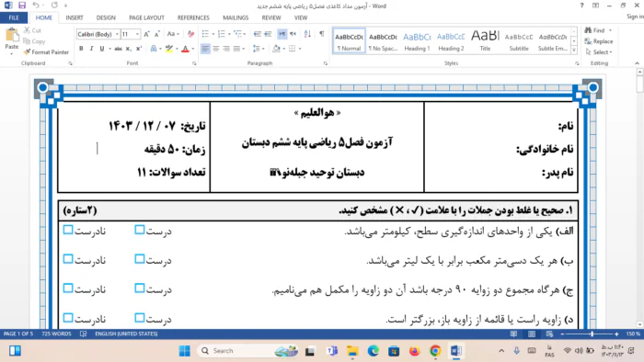This screenshot has width=644, height=362.
Task: Click Format Painter
Action: point(46,52)
